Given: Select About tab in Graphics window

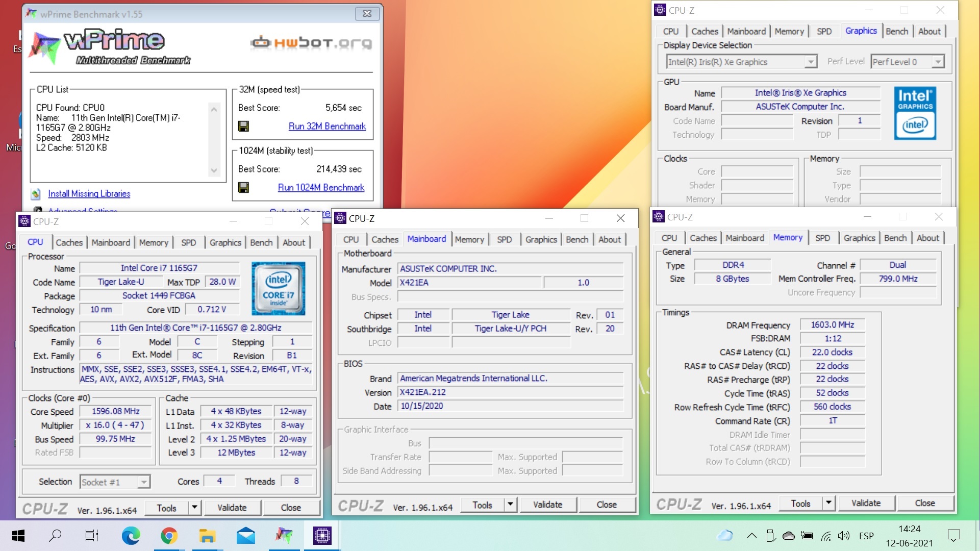Looking at the screenshot, I should pos(929,31).
